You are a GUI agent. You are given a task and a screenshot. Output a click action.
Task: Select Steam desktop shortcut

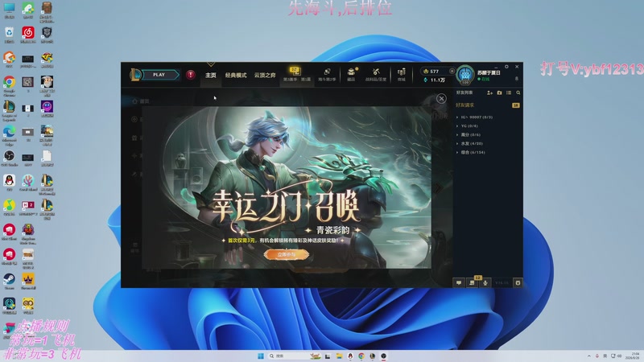[9, 281]
